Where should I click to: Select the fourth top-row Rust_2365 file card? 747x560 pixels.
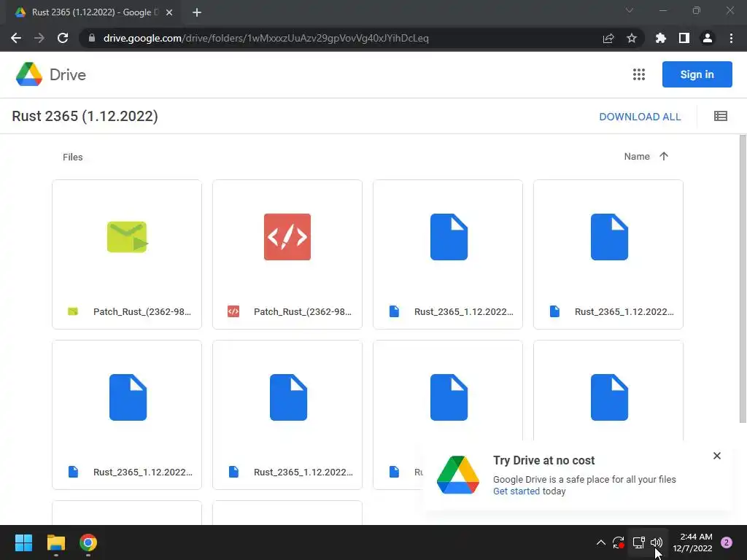608,254
